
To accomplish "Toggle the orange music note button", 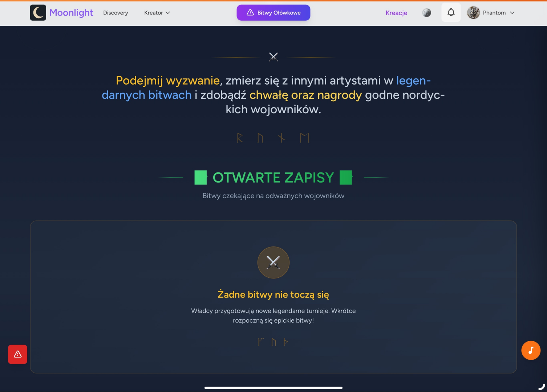I will click(x=531, y=350).
